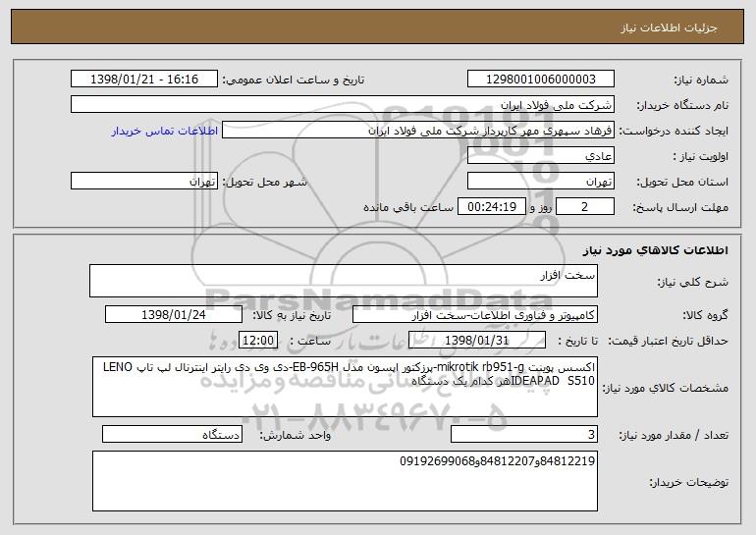This screenshot has width=756, height=535.
Task: Click the label شهر محل تحویل
Action: (264, 182)
